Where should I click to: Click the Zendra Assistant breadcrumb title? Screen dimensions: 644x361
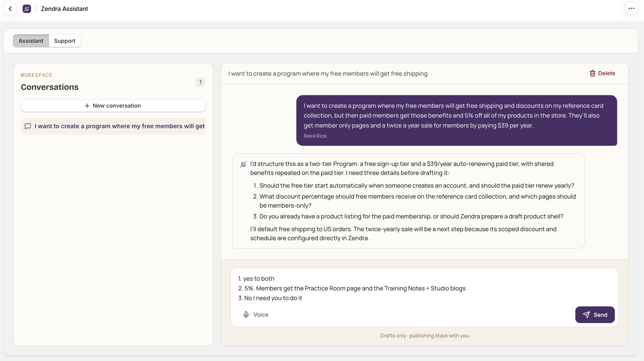pyautogui.click(x=64, y=9)
